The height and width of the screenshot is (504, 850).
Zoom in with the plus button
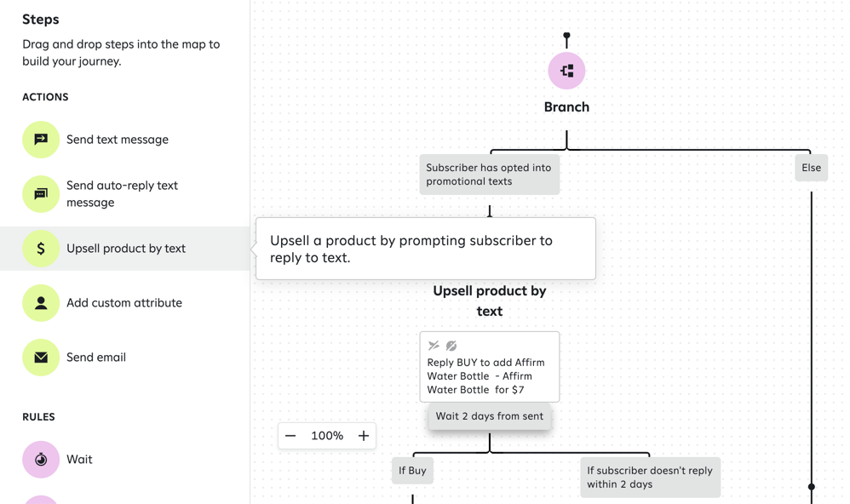(x=364, y=436)
